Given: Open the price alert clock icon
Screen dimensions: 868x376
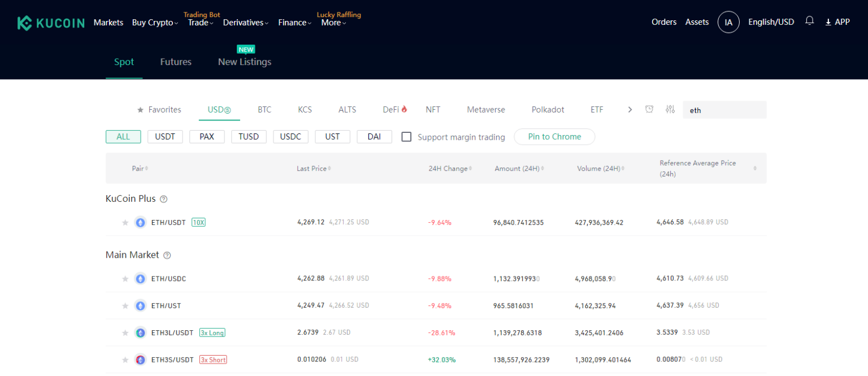Looking at the screenshot, I should [649, 109].
